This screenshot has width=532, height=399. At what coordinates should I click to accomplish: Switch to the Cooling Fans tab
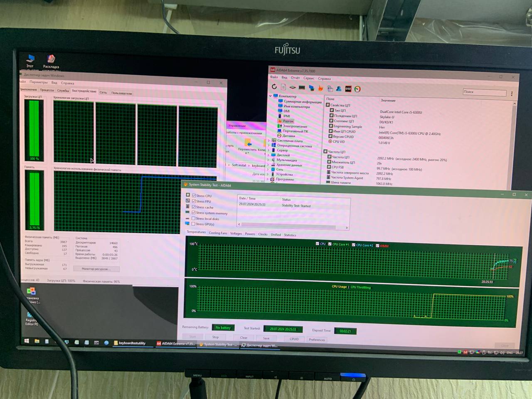pos(218,233)
